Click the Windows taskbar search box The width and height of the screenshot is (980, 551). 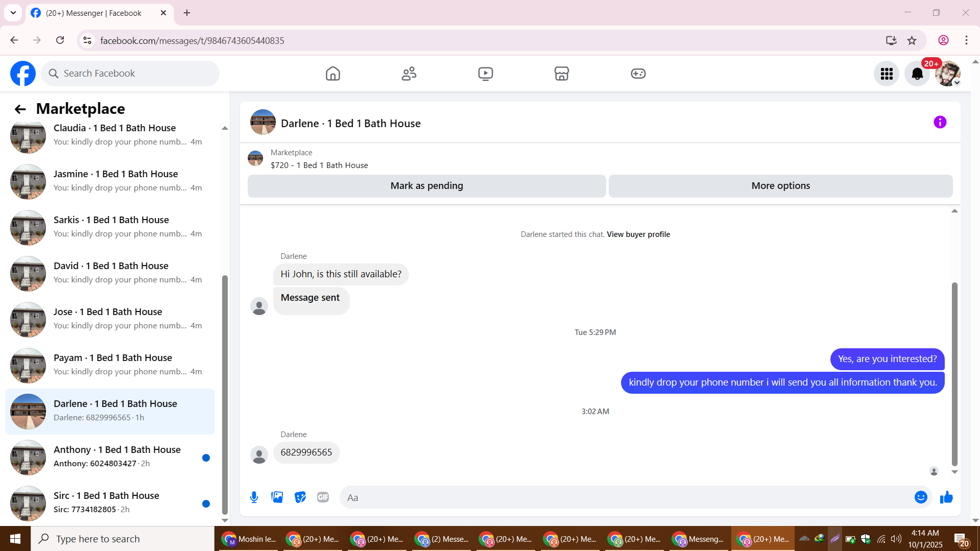pos(123,539)
